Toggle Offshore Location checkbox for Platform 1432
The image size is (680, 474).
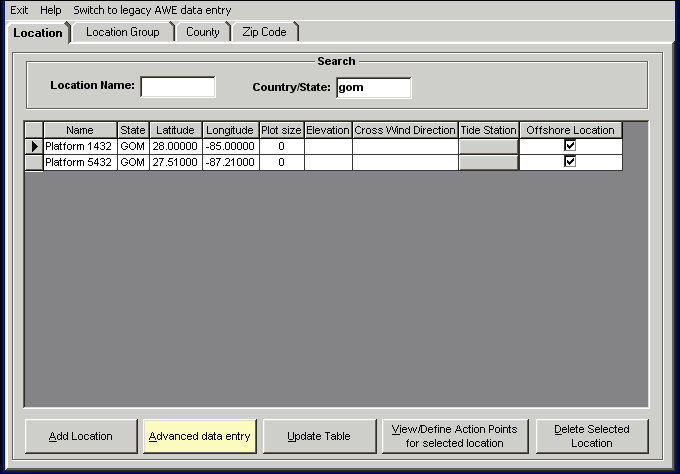(570, 146)
